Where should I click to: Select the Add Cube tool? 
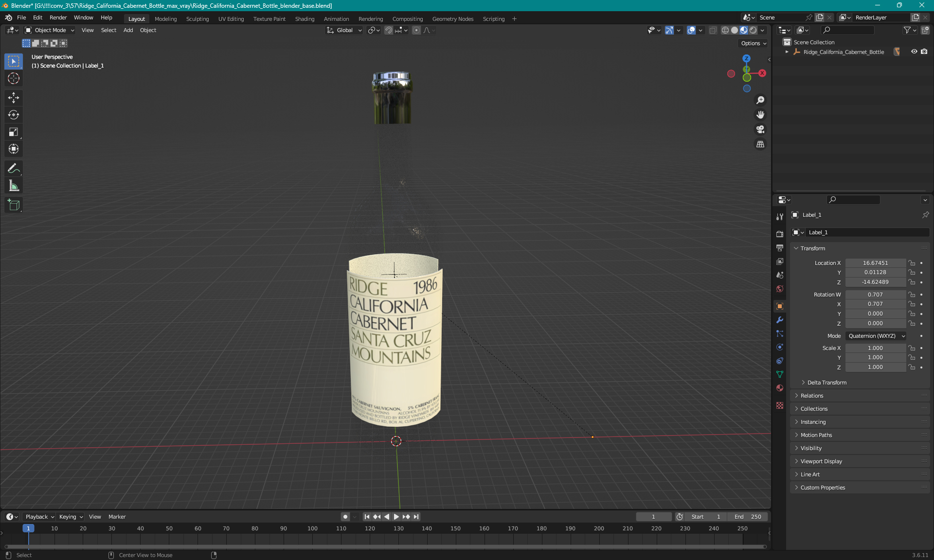click(x=14, y=205)
